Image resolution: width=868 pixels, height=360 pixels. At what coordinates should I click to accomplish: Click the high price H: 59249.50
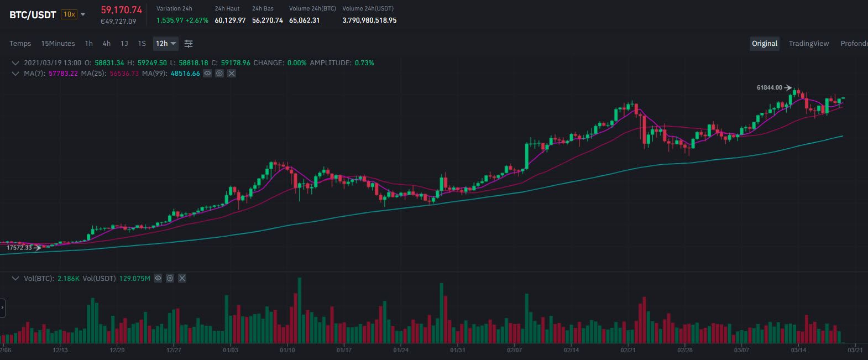[x=147, y=63]
